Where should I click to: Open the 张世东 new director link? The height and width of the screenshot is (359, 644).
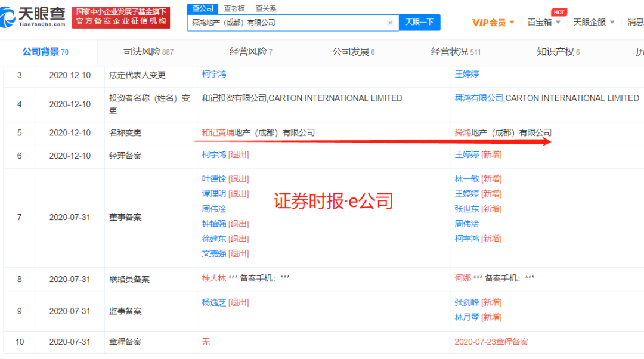[x=467, y=209]
